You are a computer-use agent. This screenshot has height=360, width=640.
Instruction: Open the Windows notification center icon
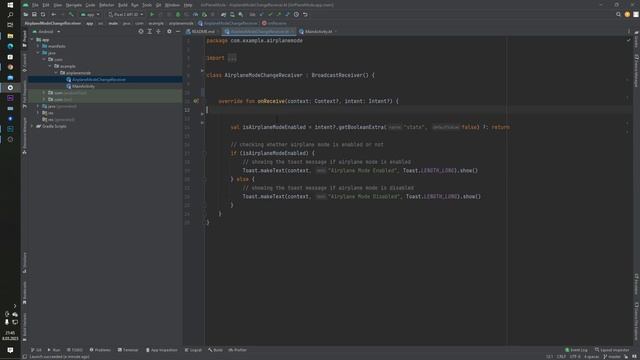(10, 350)
